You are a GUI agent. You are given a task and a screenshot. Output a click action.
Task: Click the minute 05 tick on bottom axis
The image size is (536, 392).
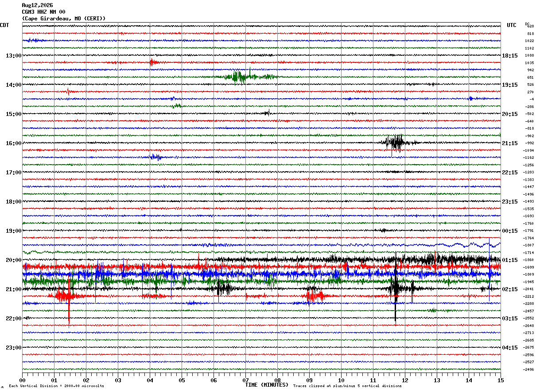click(x=182, y=380)
